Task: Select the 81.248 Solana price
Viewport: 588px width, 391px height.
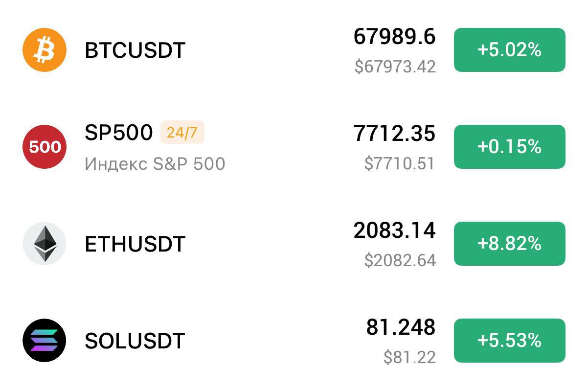Action: point(401,327)
